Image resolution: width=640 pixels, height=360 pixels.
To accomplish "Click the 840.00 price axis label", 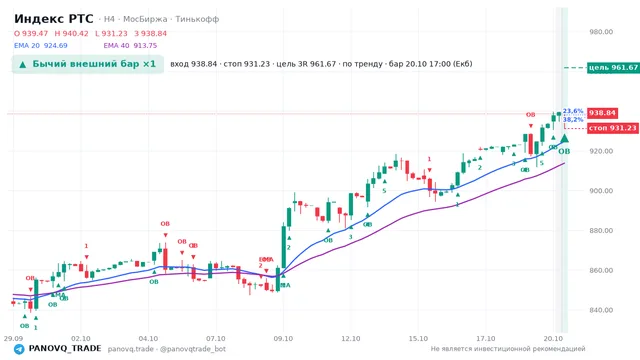I will click(601, 310).
